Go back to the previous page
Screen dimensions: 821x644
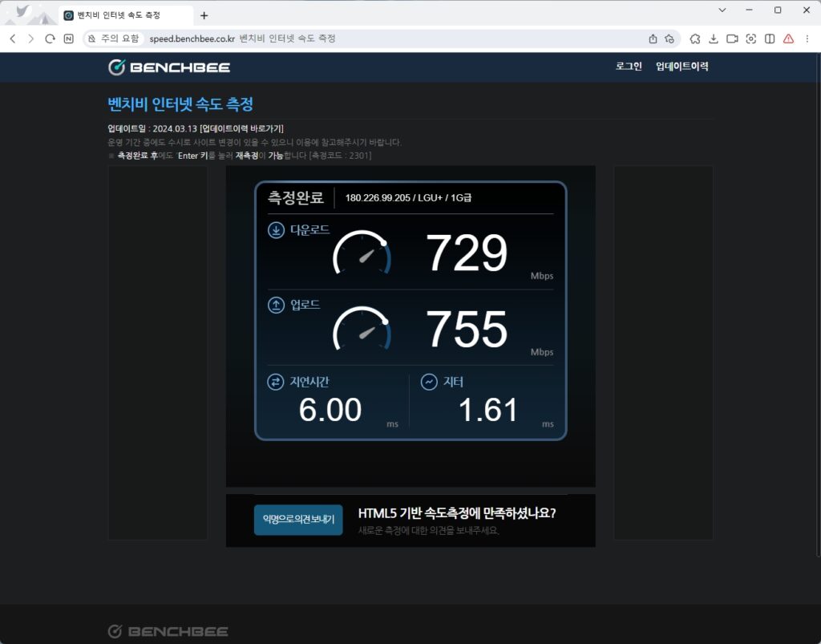coord(13,38)
